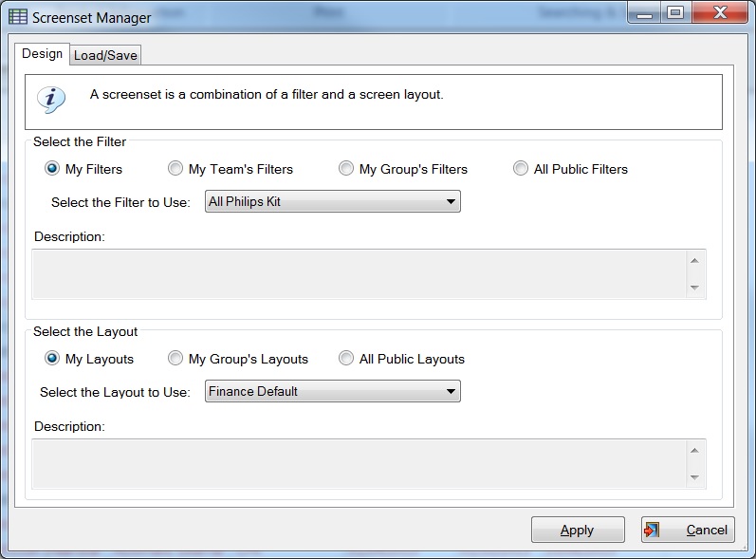
Task: Click down arrow in filter Description box
Action: (694, 288)
